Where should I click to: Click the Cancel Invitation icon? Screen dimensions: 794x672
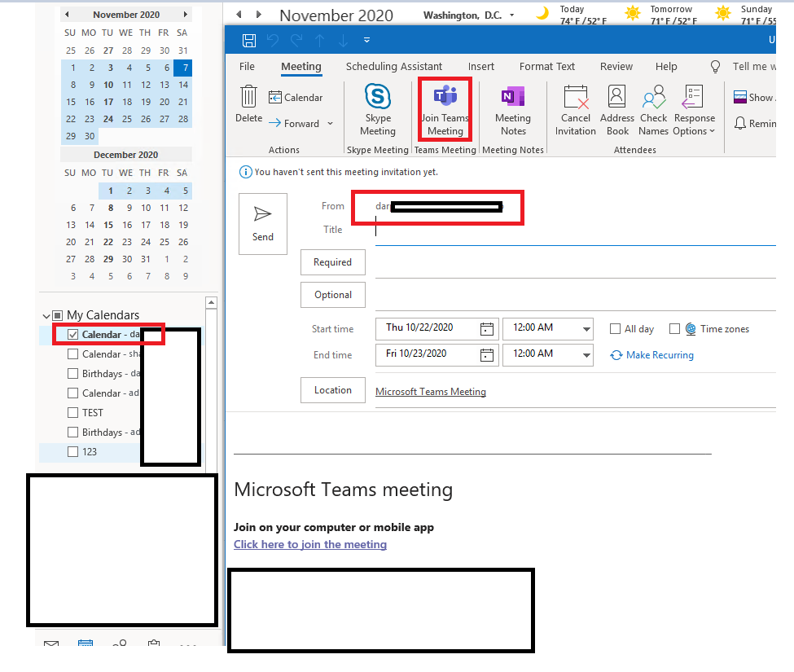(x=576, y=96)
